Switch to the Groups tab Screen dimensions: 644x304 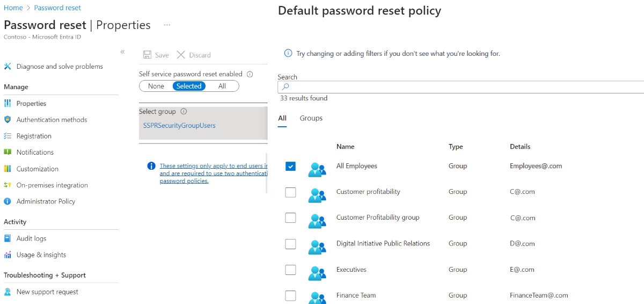(311, 118)
